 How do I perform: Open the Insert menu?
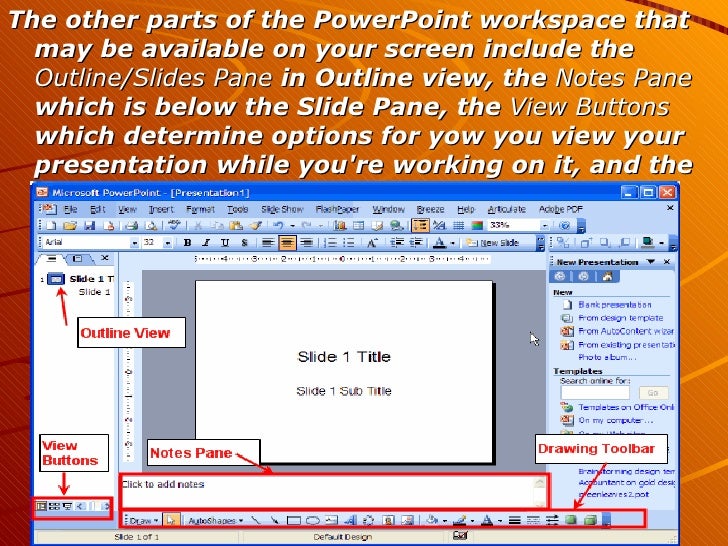coord(161,209)
